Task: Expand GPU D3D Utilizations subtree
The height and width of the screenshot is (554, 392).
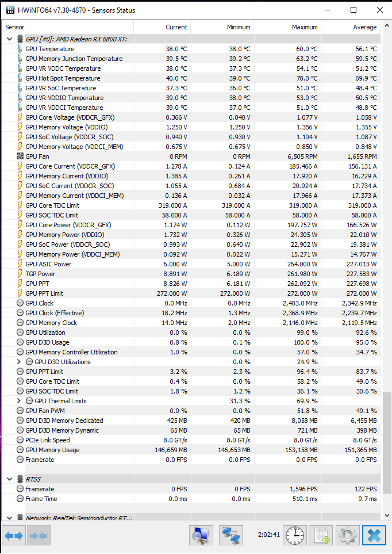Action: click(19, 362)
